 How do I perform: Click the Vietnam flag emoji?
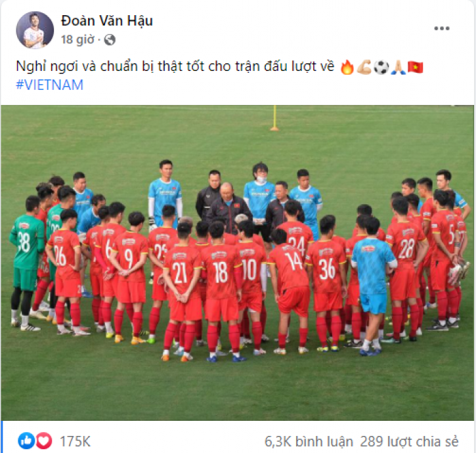[415, 67]
